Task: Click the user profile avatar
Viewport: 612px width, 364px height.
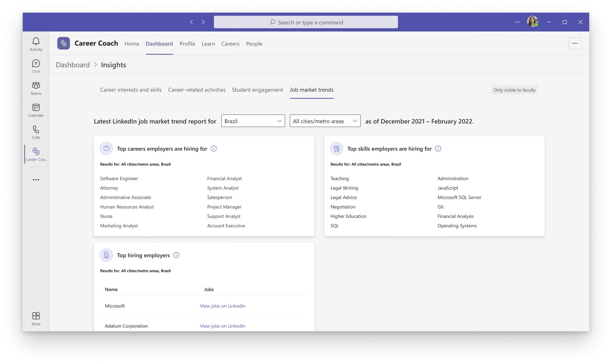Action: click(532, 21)
